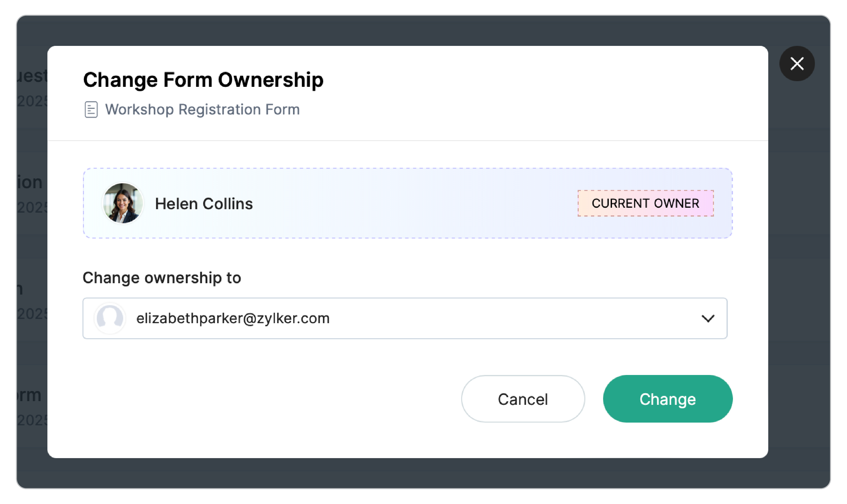Click the placeholder avatar in the ownership dropdown
847x504 pixels.
(x=109, y=318)
